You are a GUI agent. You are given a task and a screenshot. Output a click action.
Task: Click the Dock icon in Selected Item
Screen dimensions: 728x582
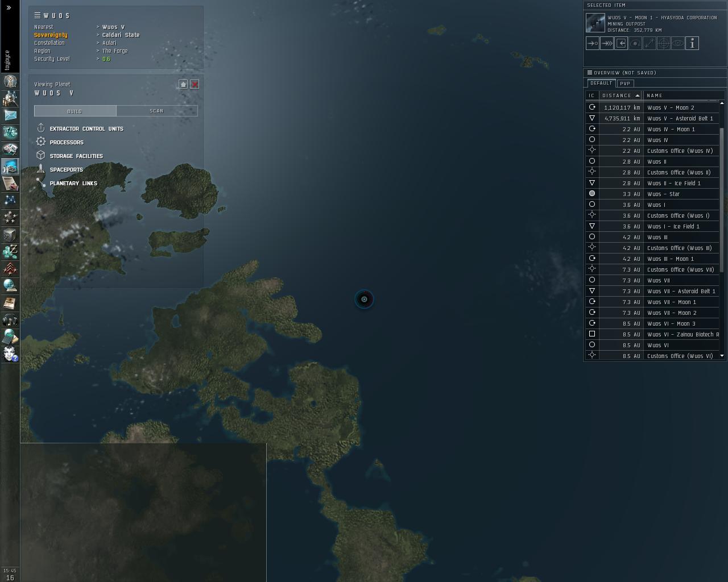pos(621,43)
